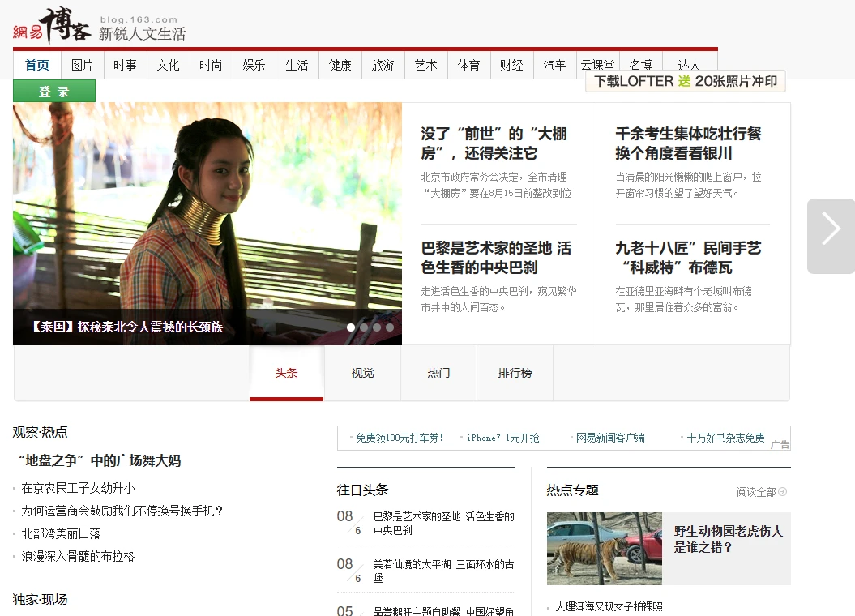Switch to the 头条 tab

click(x=286, y=373)
